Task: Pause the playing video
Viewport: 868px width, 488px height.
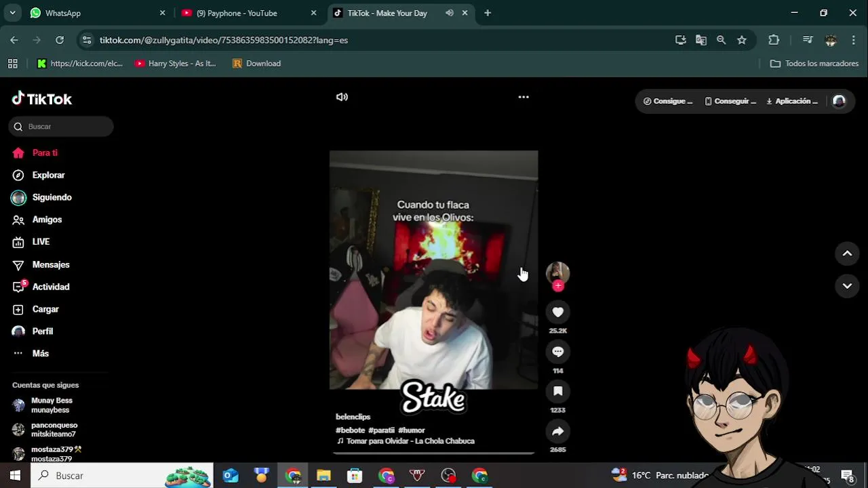Action: [x=433, y=270]
